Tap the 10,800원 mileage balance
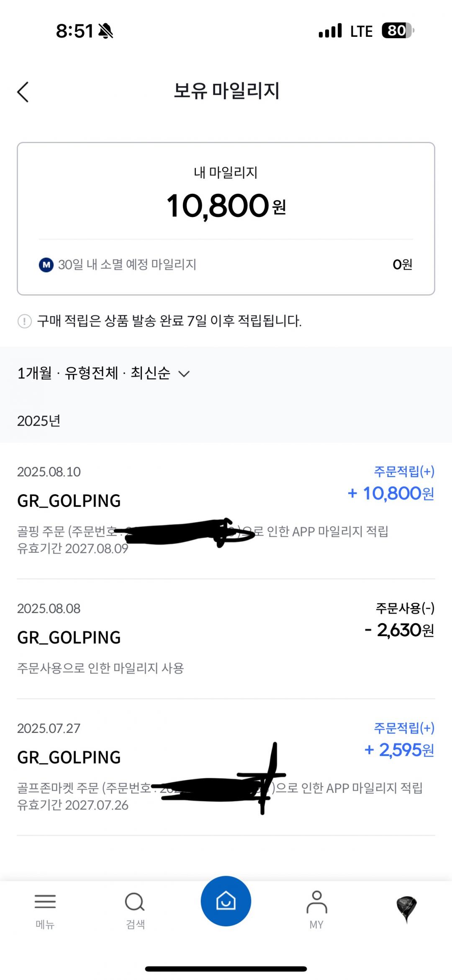This screenshot has height=980, width=452. point(226,206)
